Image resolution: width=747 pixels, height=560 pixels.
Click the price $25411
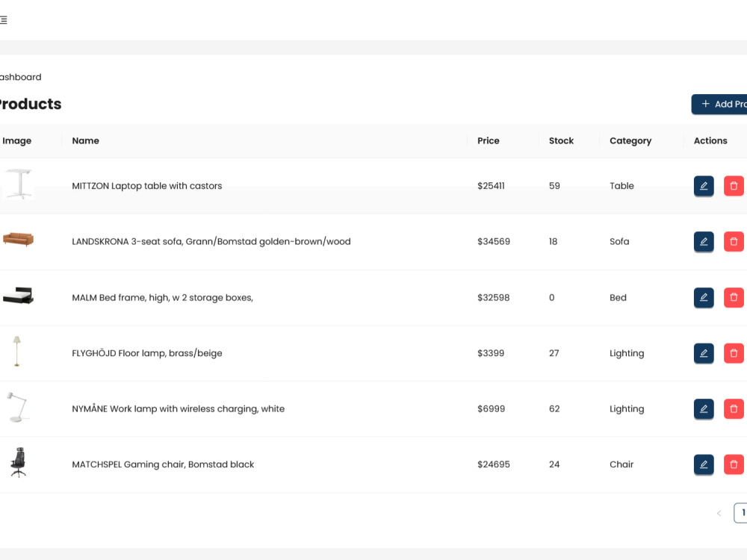click(x=491, y=186)
